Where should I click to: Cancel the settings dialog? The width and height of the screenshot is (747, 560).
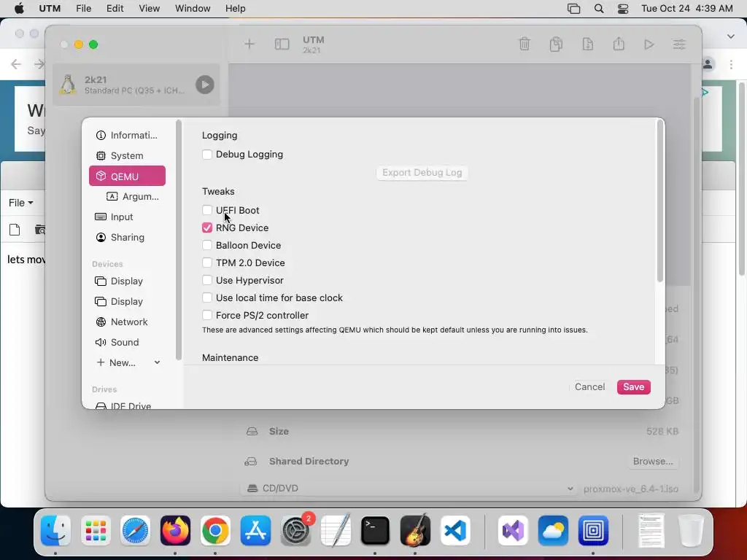point(589,386)
